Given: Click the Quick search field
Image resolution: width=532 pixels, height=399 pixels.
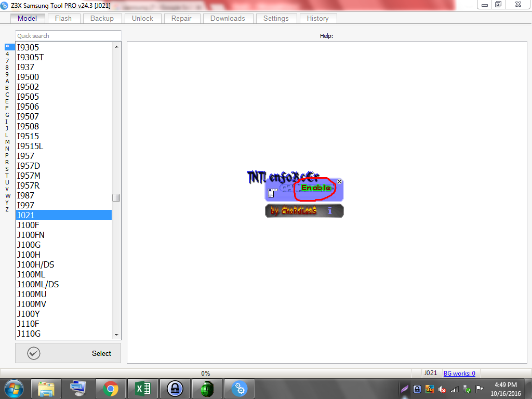Looking at the screenshot, I should pos(68,36).
